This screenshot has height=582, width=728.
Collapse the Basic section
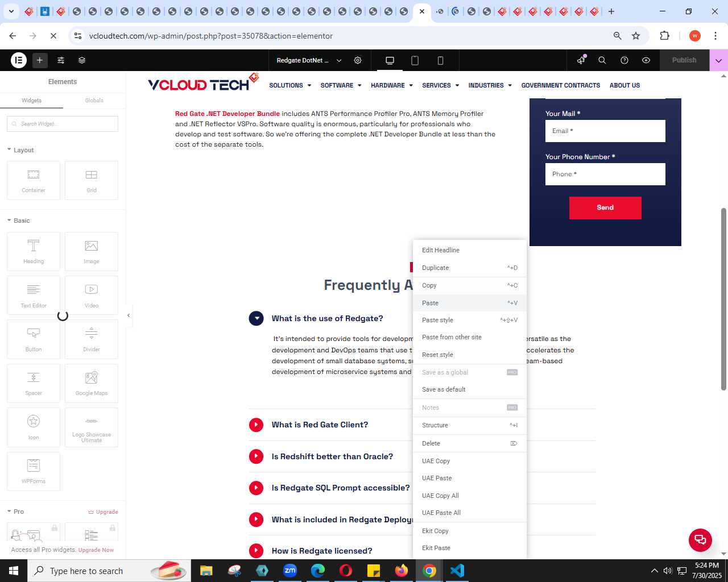(x=19, y=221)
